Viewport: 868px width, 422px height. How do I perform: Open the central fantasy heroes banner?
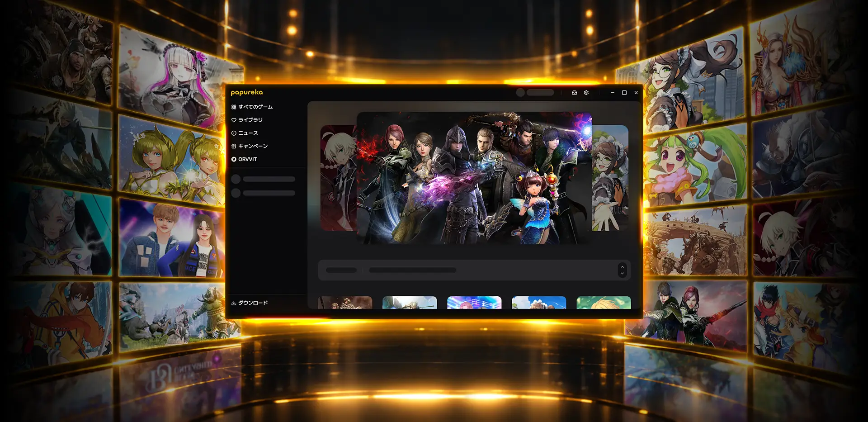click(474, 179)
